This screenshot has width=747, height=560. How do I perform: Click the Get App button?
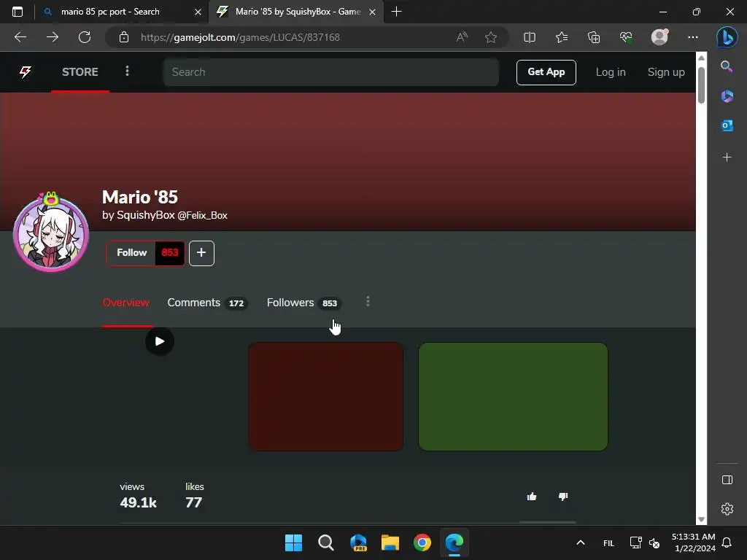[x=546, y=72]
